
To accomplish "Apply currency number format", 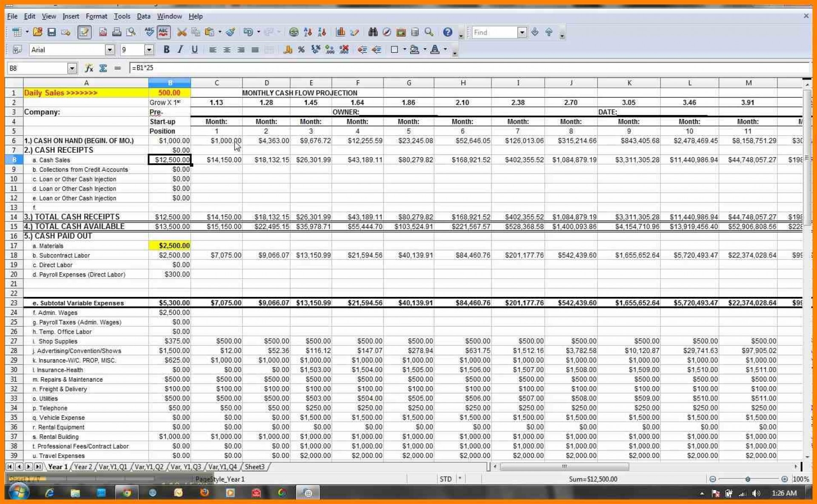I will coord(288,50).
